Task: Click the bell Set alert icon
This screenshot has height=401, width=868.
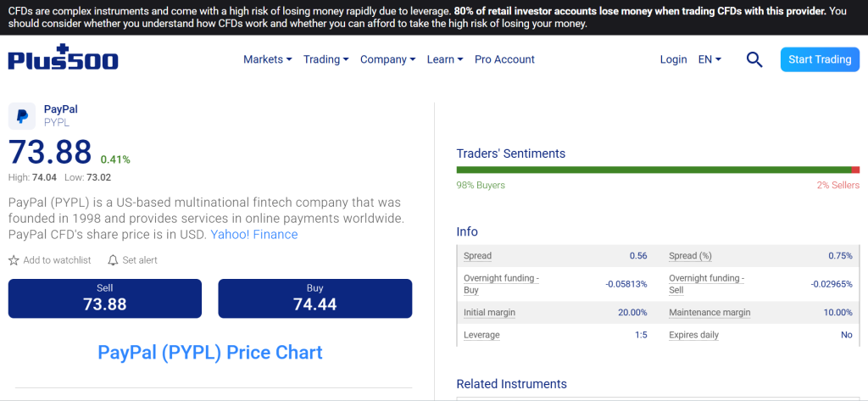Action: [x=114, y=260]
